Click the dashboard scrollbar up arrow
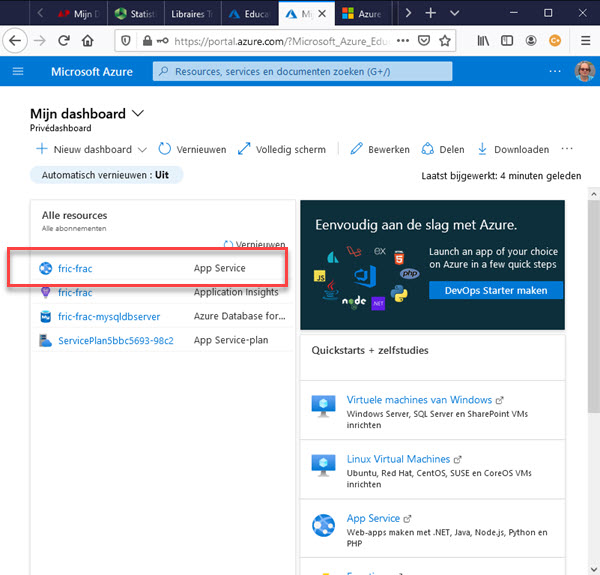Viewport: 600px width, 575px height. [x=593, y=194]
